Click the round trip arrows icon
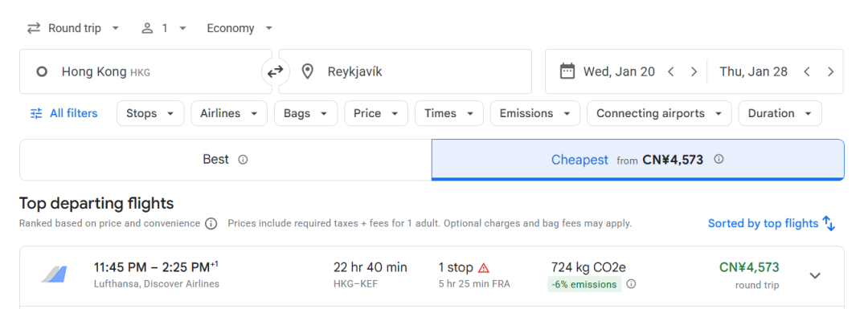The width and height of the screenshot is (868, 309). (34, 28)
